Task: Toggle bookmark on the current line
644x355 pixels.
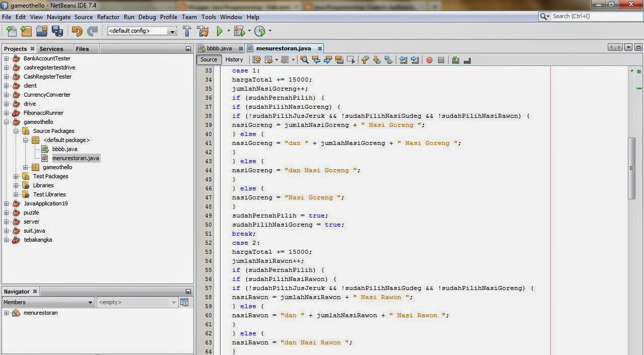Action: click(x=389, y=60)
